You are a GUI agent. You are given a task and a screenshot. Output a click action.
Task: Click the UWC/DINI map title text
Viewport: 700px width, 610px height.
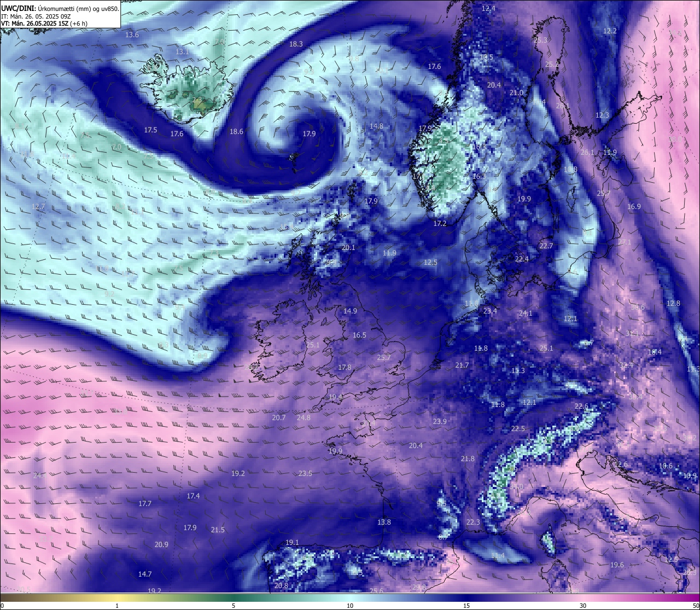(x=60, y=8)
